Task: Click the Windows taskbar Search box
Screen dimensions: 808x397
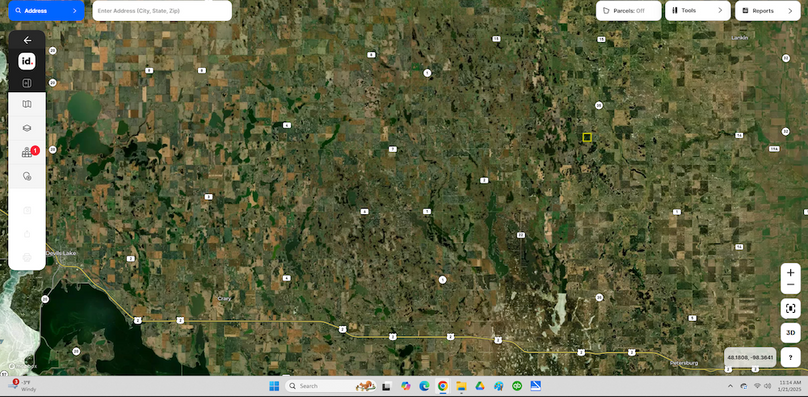Action: 331,386
